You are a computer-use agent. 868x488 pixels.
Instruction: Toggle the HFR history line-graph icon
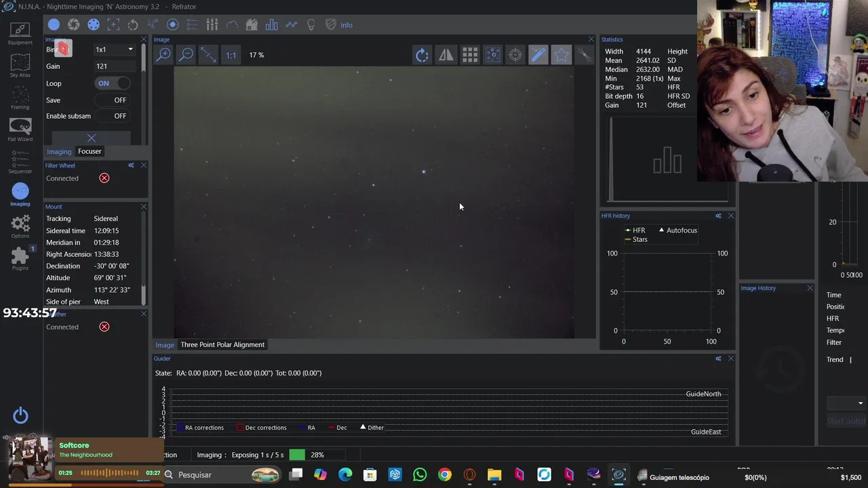pyautogui.click(x=291, y=25)
